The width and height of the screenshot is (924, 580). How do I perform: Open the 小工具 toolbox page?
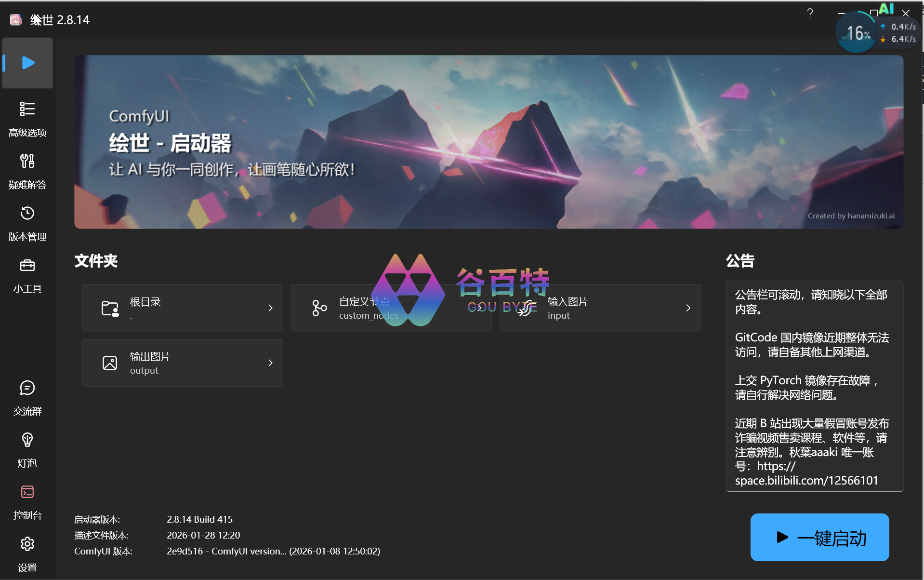tap(27, 275)
